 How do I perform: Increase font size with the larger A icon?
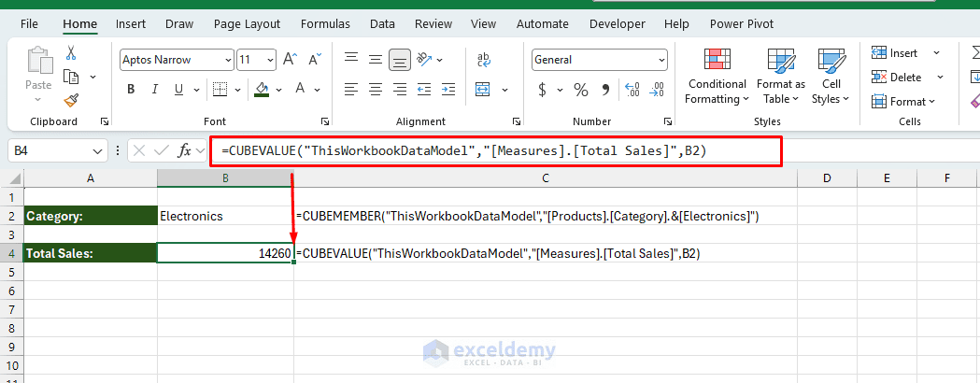tap(290, 60)
